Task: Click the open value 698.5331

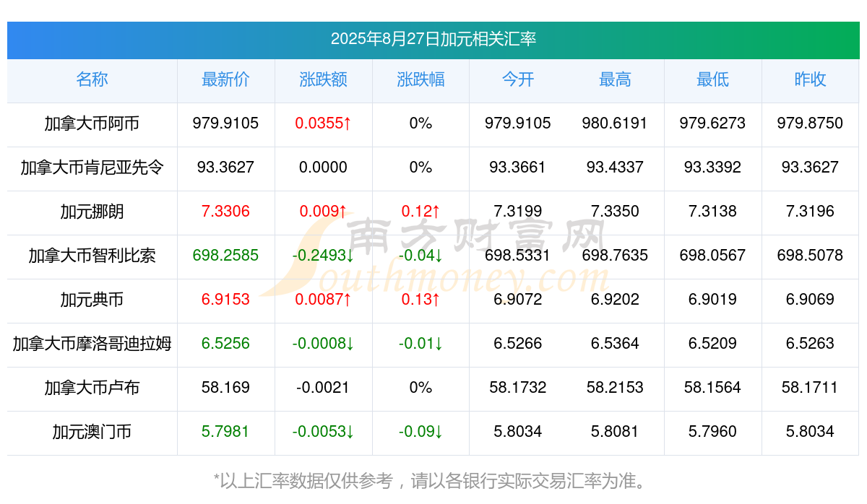Action: (x=518, y=256)
